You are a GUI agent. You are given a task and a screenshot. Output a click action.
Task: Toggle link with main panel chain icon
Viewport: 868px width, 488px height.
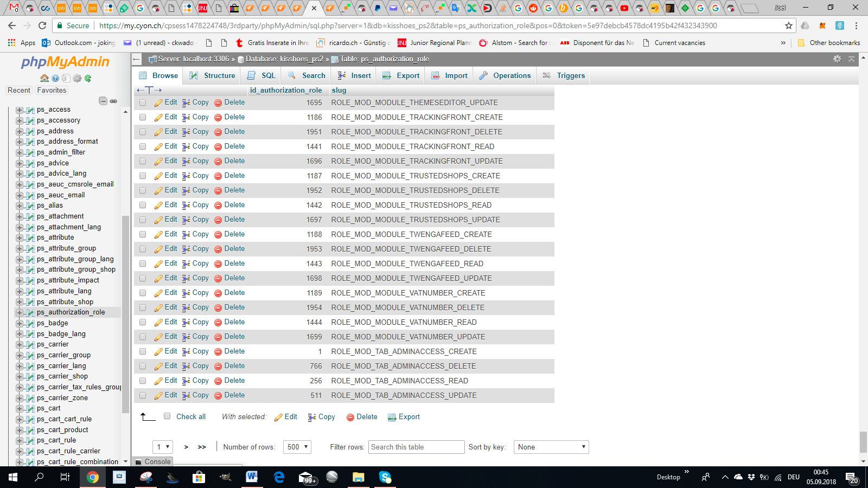[x=113, y=101]
